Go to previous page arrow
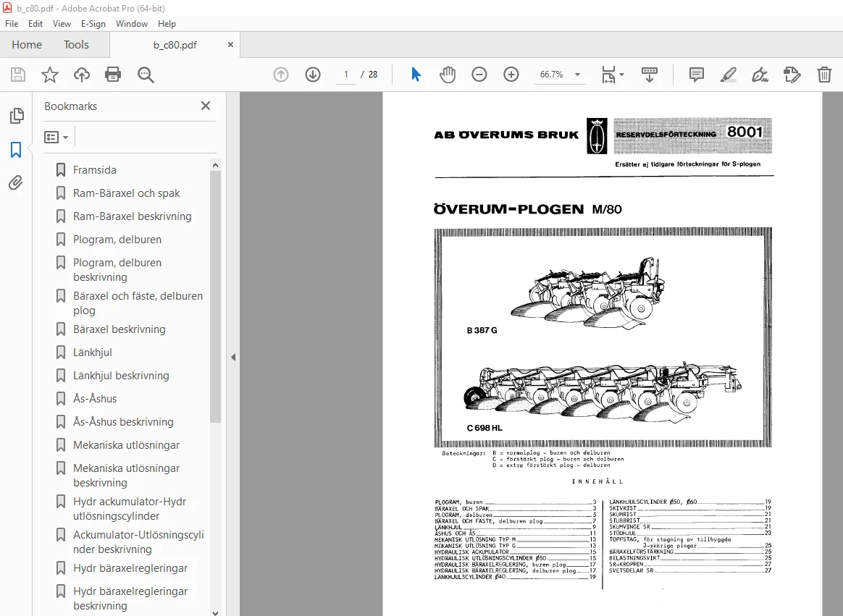The image size is (843, 616). [x=281, y=74]
